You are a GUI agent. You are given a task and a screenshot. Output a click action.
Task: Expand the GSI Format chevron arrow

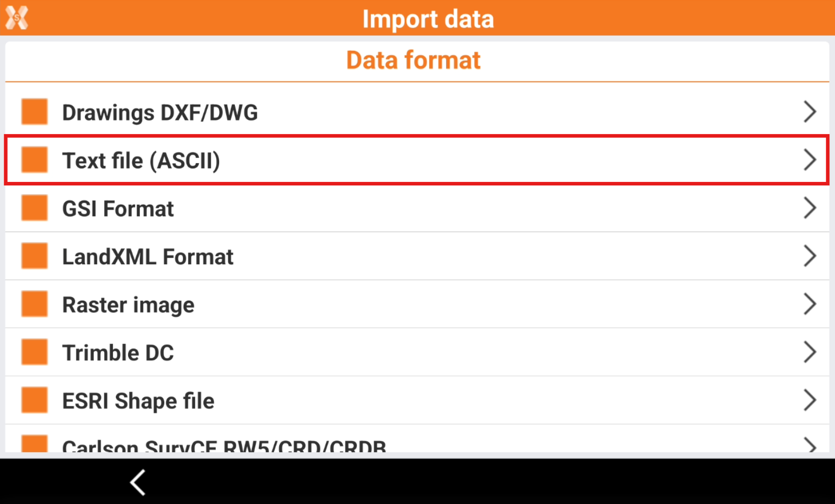pos(810,208)
